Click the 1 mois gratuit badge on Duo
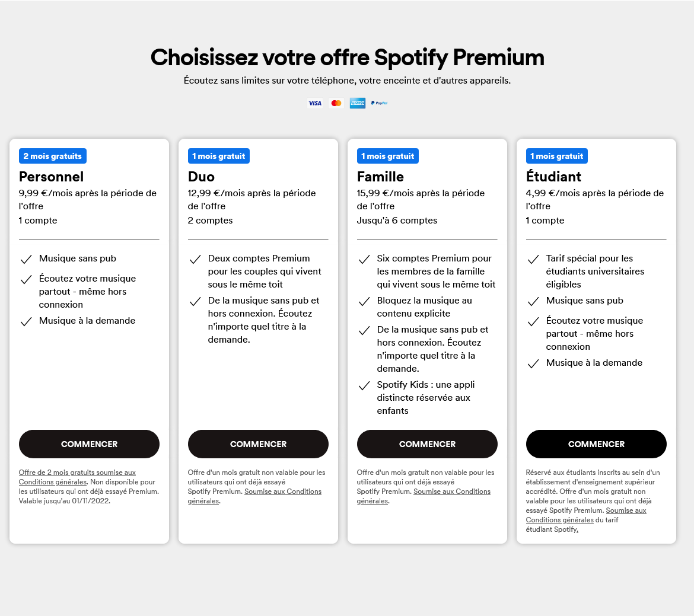The height and width of the screenshot is (616, 694). click(x=219, y=156)
